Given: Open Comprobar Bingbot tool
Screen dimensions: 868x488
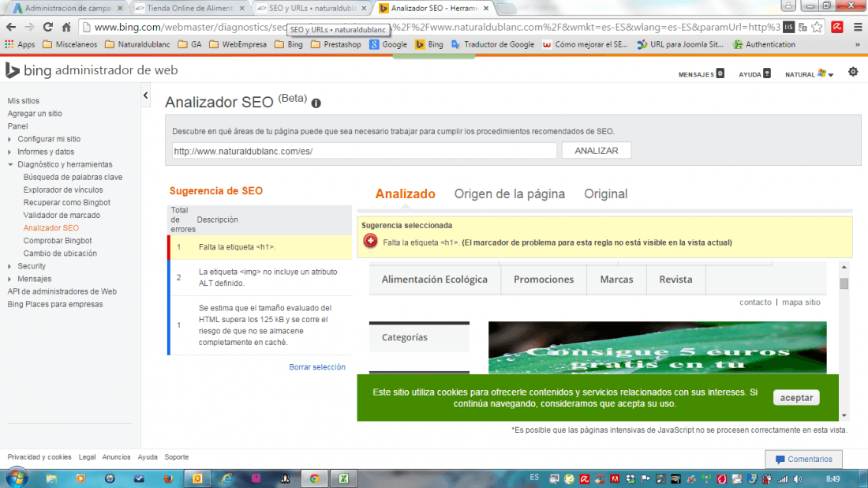Looking at the screenshot, I should point(57,241).
